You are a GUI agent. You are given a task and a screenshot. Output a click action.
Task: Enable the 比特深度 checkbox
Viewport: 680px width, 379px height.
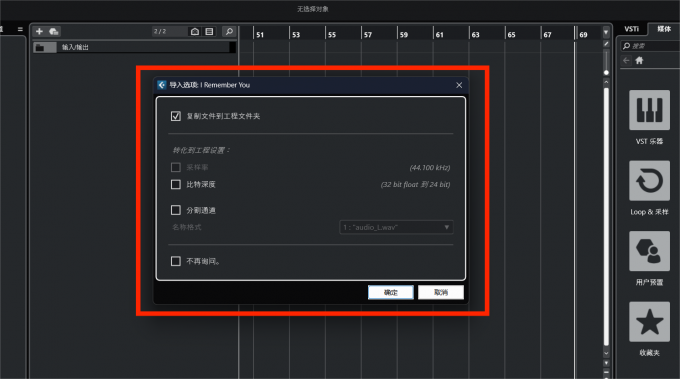[x=176, y=184]
